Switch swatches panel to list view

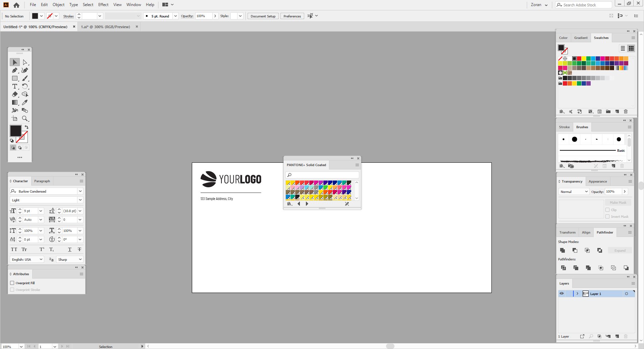point(623,48)
